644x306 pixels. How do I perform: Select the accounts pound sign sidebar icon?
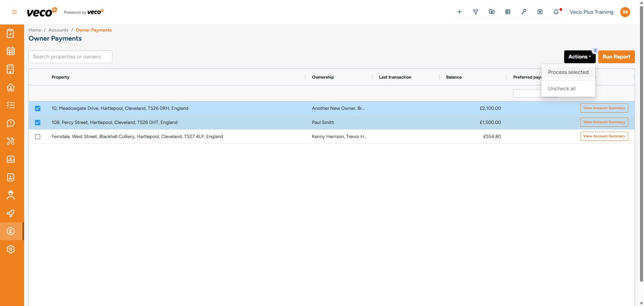pyautogui.click(x=11, y=231)
